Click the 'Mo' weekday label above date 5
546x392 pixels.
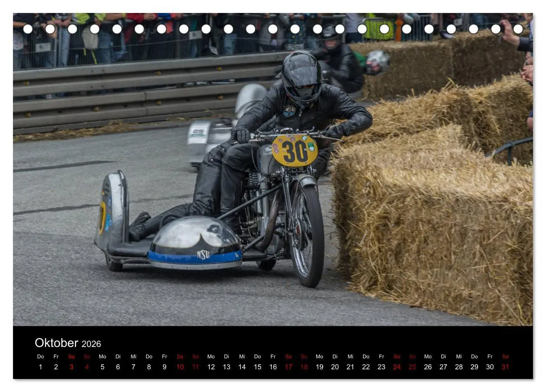coord(102,356)
